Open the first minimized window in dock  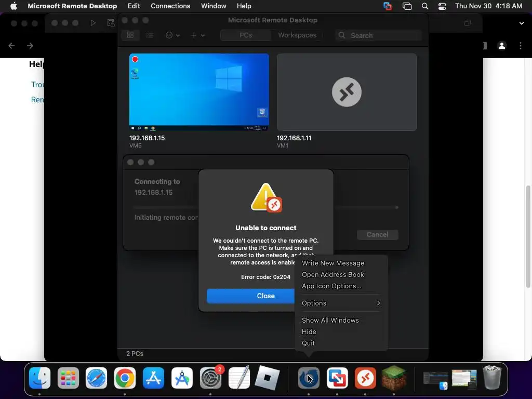tap(436, 380)
